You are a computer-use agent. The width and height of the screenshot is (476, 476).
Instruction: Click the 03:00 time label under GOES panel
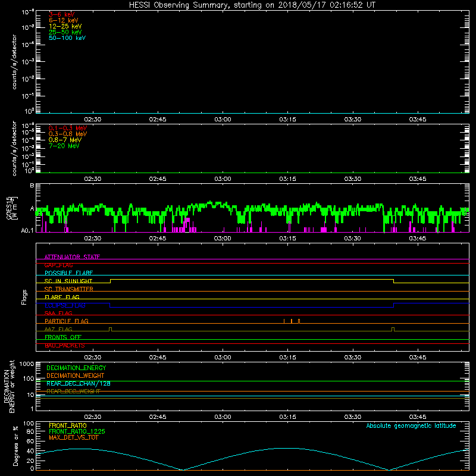point(223,239)
